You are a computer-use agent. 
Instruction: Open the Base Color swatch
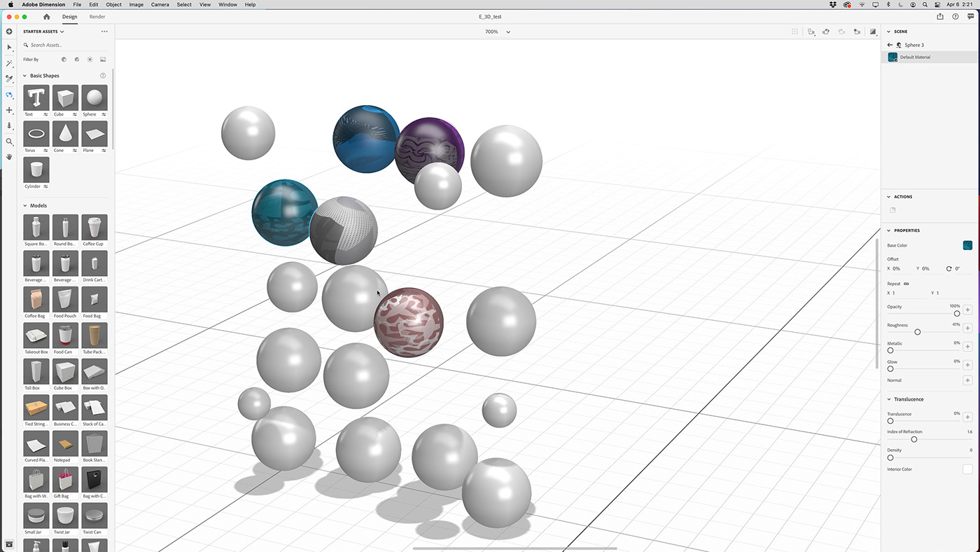pos(967,245)
